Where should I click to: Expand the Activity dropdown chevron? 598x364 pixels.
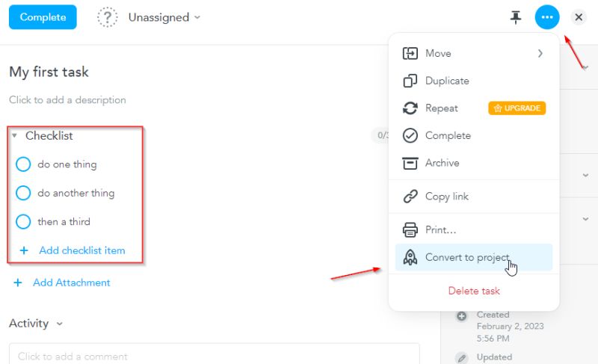click(60, 324)
